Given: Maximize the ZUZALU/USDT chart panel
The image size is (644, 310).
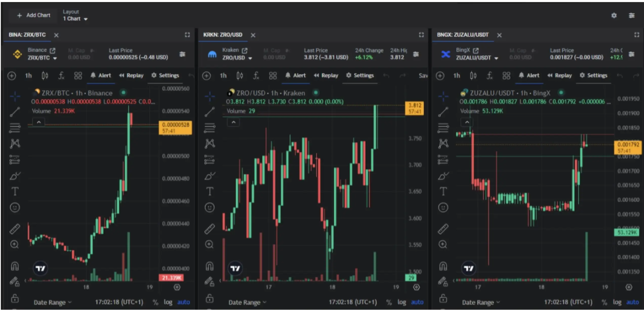Looking at the screenshot, I should coord(636,35).
